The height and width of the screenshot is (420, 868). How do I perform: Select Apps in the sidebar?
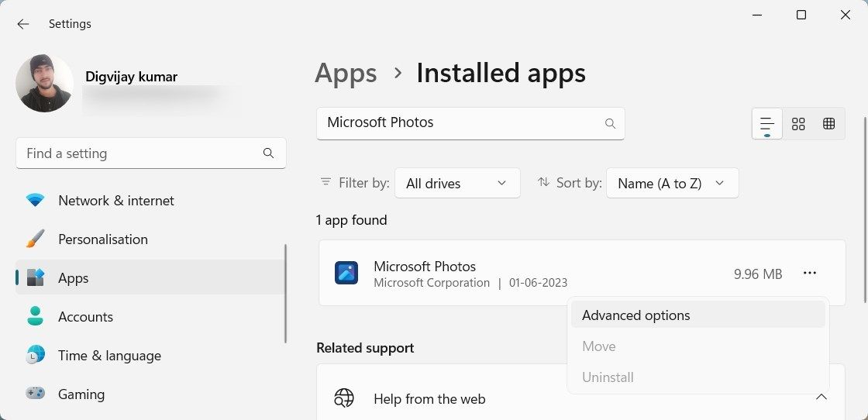coord(74,278)
